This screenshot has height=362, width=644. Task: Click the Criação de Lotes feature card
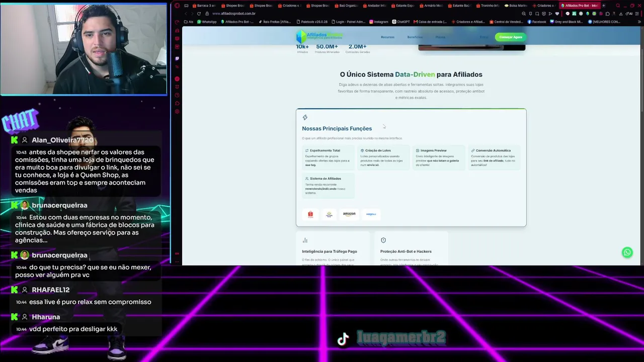point(383,158)
